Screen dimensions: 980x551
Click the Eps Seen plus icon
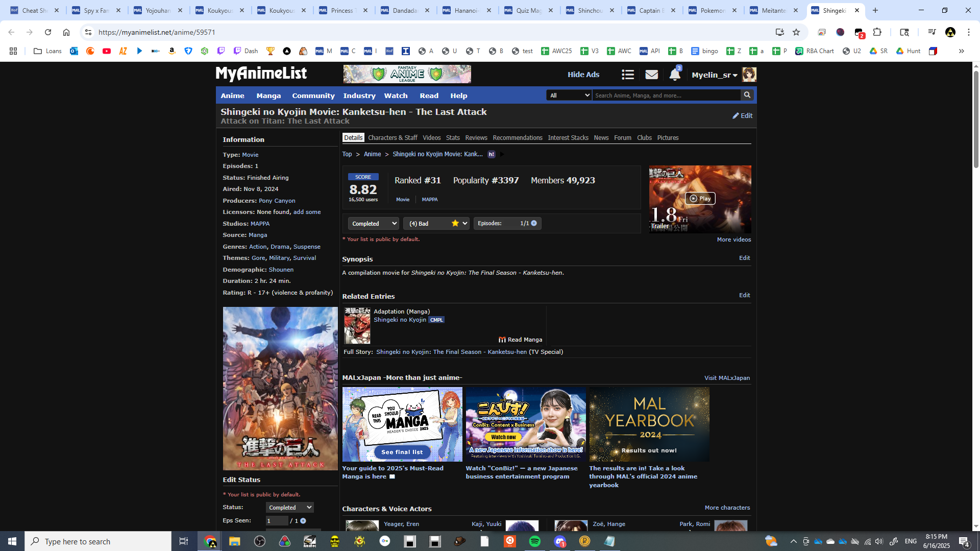(303, 521)
